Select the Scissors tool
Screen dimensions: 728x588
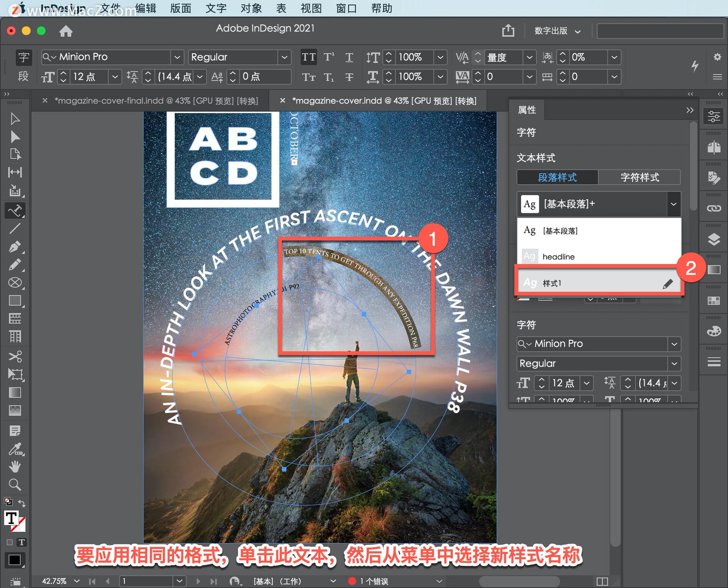coord(15,357)
